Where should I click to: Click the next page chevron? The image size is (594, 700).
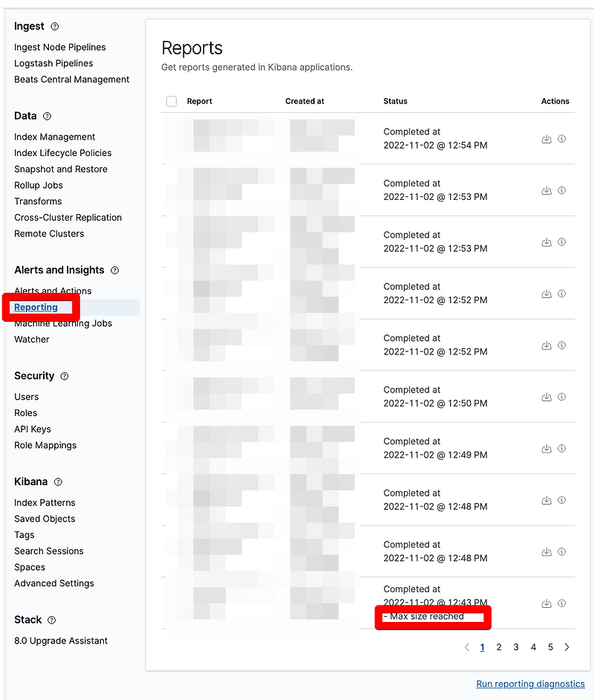[567, 647]
